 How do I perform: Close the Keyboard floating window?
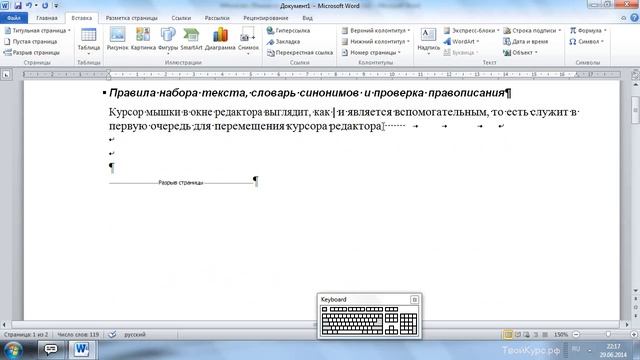pos(414,300)
